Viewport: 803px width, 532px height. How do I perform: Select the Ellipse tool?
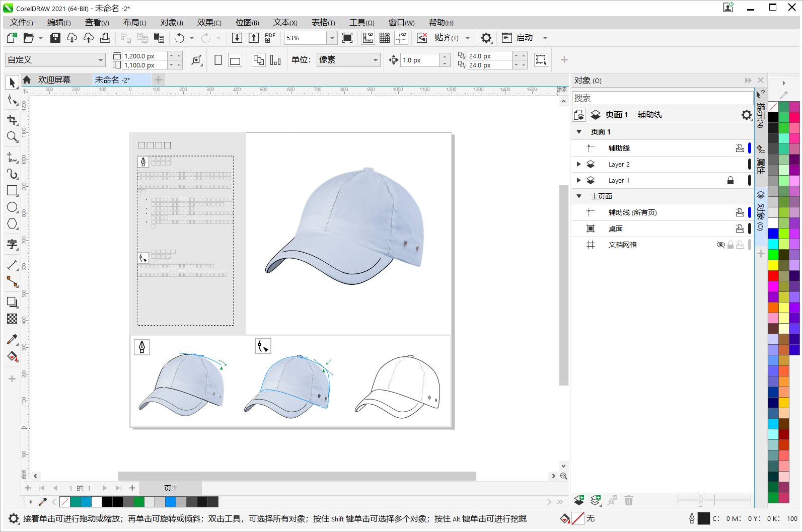(x=12, y=207)
